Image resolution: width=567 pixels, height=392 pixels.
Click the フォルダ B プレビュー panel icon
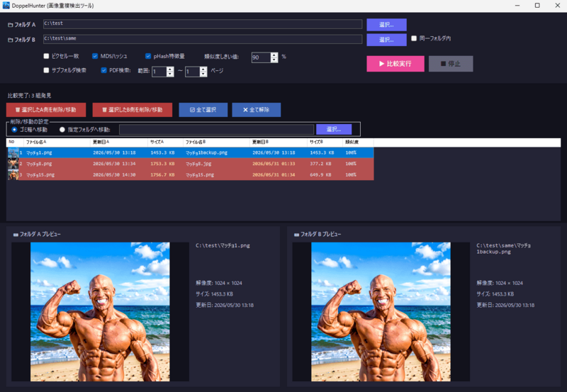[296, 235]
